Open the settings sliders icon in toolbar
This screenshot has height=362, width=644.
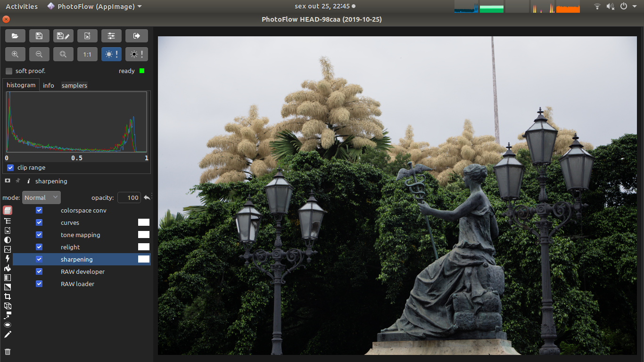point(111,36)
